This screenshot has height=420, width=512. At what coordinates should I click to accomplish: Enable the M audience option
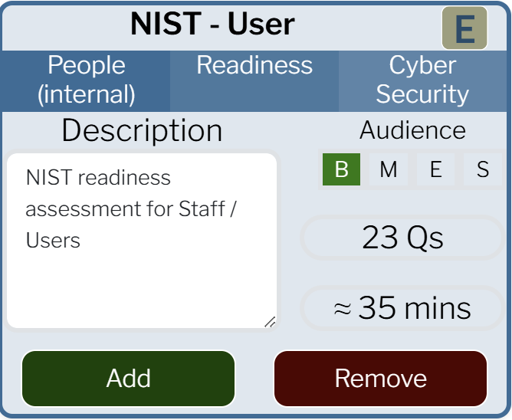[389, 169]
